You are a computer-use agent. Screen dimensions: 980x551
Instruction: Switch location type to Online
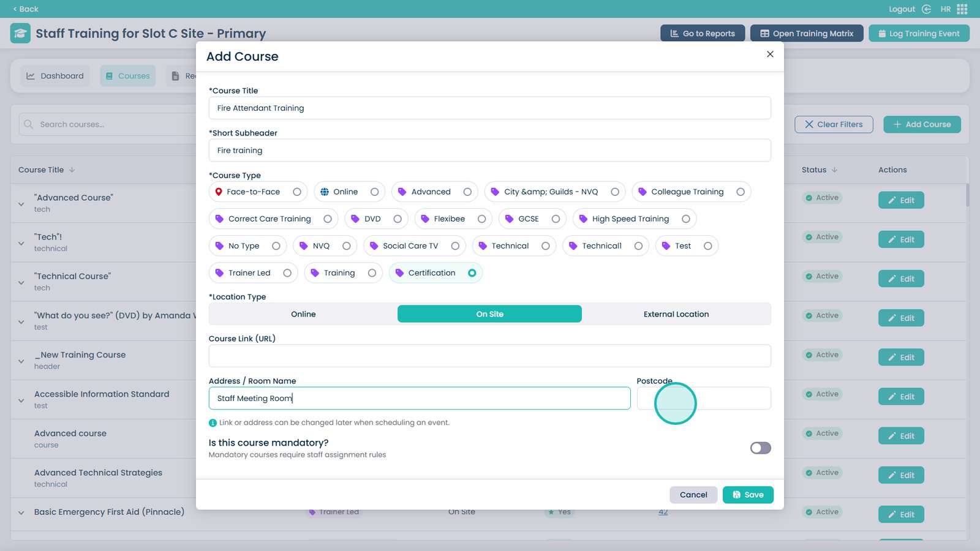tap(303, 314)
